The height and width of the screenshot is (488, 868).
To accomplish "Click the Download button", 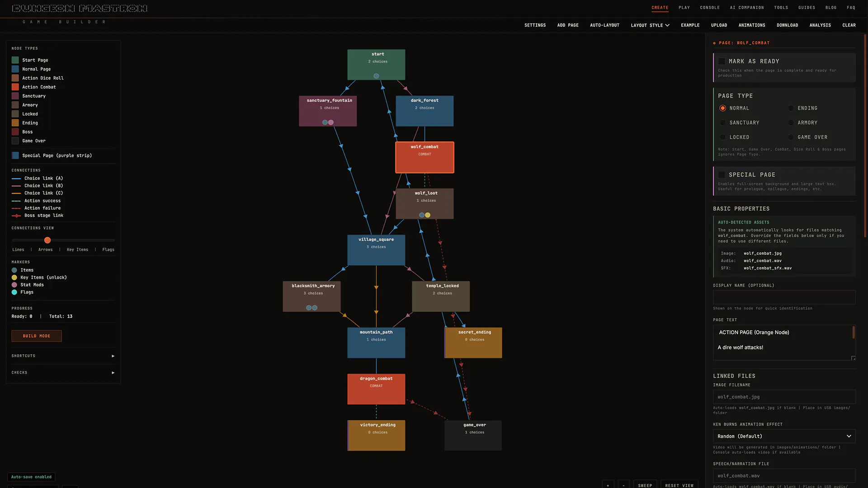I will (787, 25).
